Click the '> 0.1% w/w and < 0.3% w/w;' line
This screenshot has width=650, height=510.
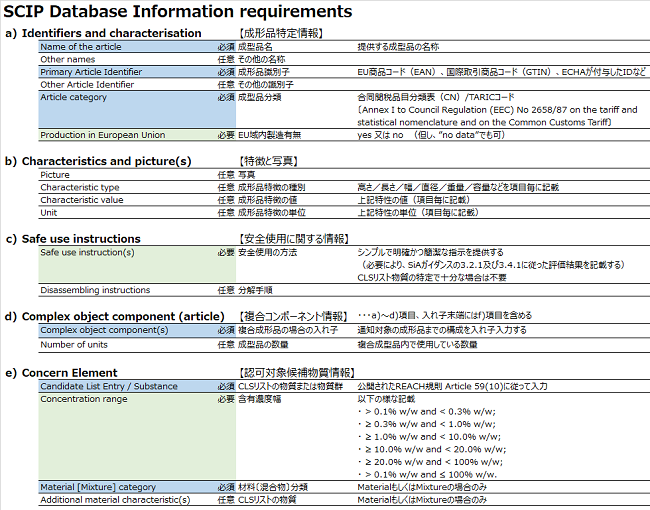[x=427, y=412]
